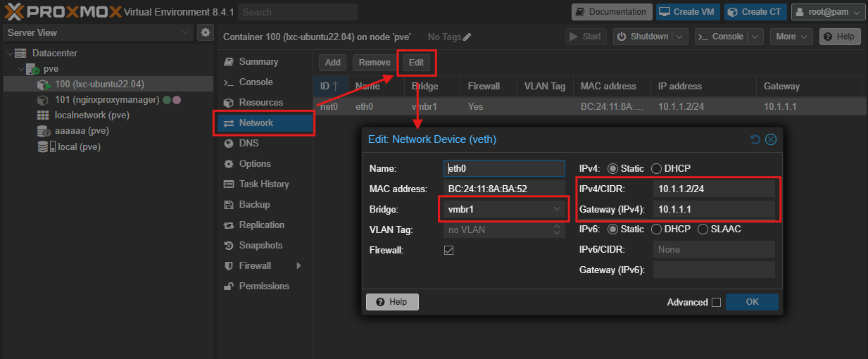
Task: Click the VLAN Tag stepper field
Action: (504, 230)
